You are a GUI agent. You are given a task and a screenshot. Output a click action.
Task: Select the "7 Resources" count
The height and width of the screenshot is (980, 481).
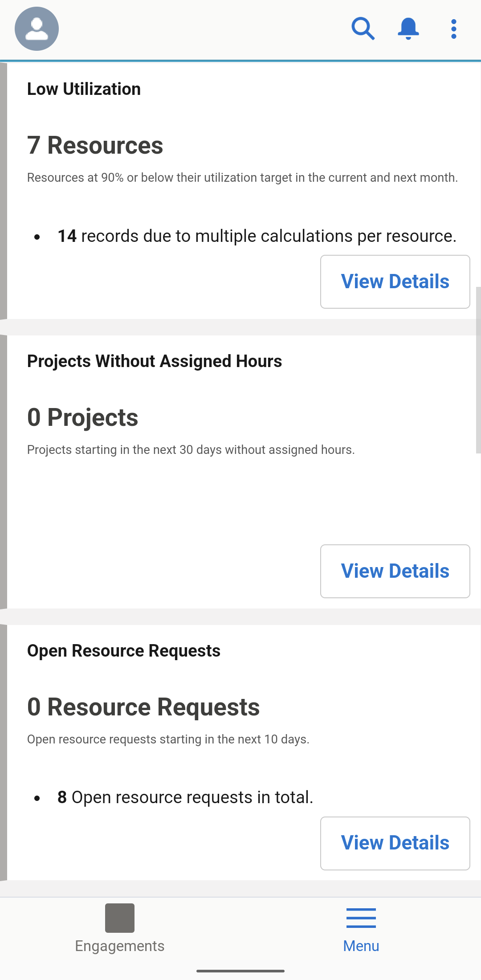pyautogui.click(x=95, y=145)
